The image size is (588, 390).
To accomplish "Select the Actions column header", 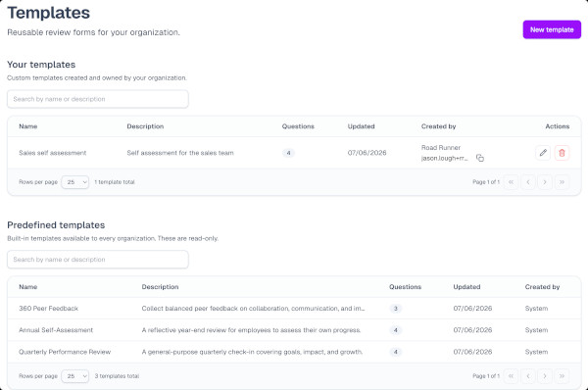I will point(558,126).
